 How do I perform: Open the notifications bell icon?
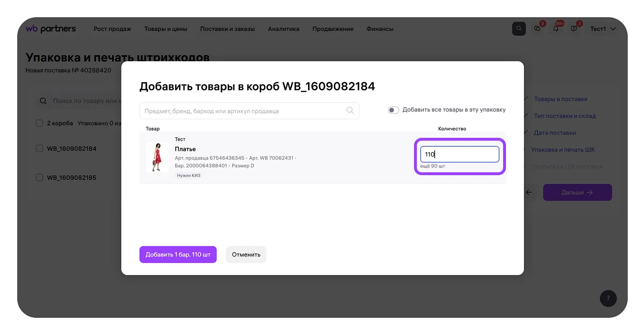coord(556,29)
